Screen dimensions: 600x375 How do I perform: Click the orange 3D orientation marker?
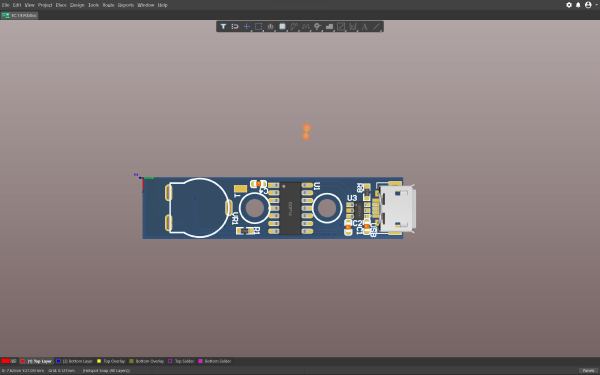pos(306,132)
